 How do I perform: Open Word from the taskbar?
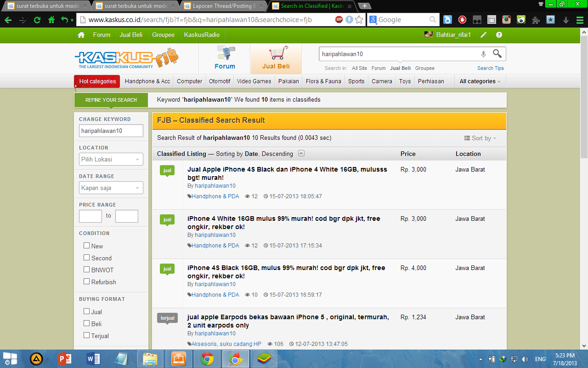[93, 358]
